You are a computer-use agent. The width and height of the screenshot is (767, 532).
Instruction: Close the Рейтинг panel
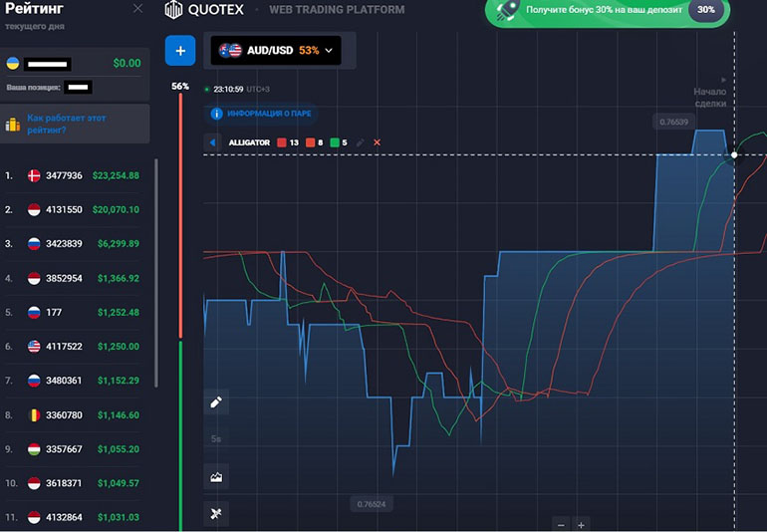[x=137, y=9]
